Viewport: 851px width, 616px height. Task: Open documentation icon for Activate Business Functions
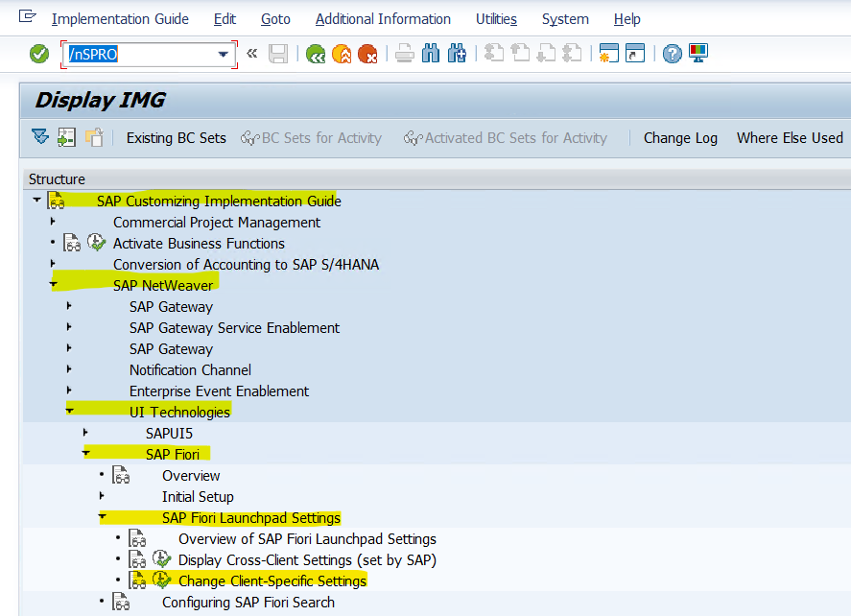pos(73,243)
